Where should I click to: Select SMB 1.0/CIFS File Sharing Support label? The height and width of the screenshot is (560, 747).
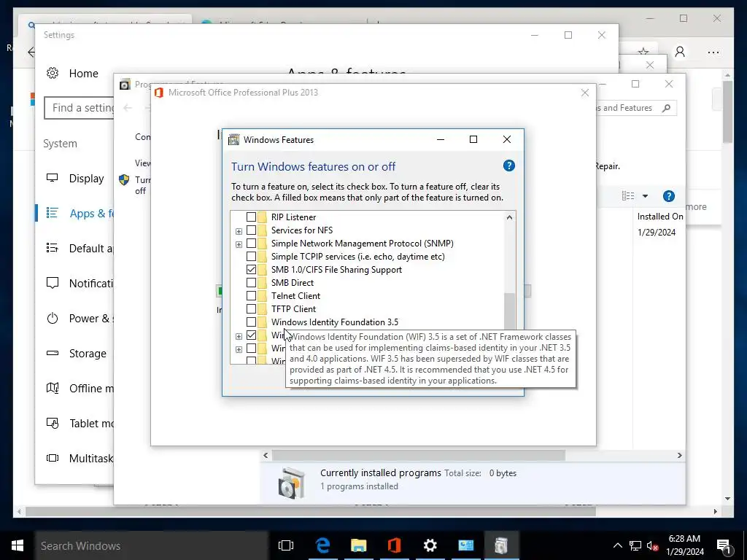pos(336,270)
